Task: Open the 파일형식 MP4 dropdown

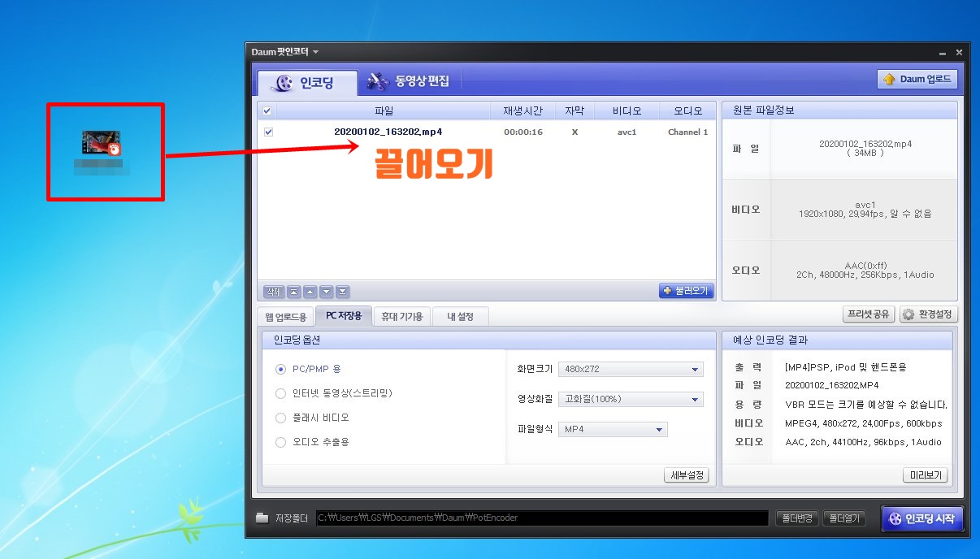Action: 613,429
